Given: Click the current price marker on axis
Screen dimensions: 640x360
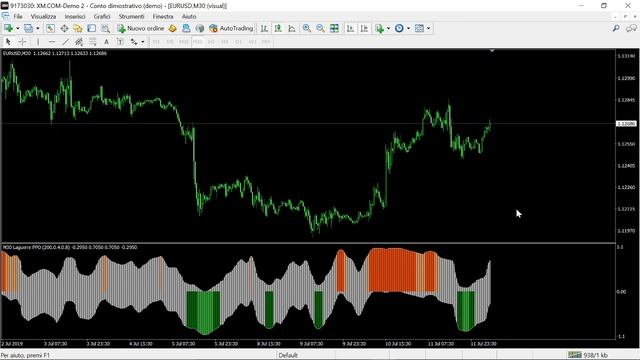Looking at the screenshot, I should click(626, 123).
